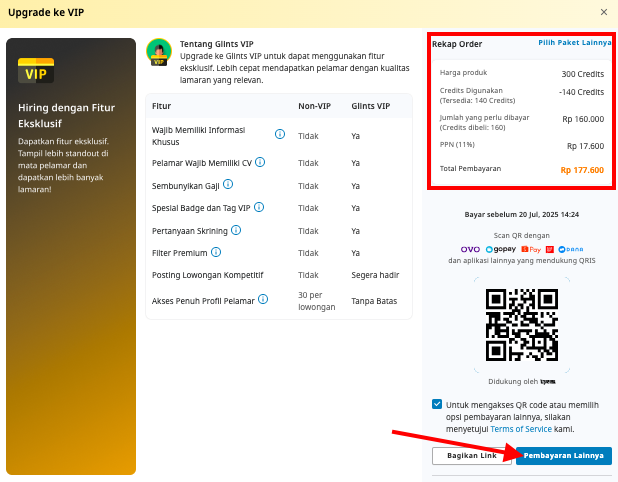
Task: Open the Terms of Service link
Action: click(521, 429)
